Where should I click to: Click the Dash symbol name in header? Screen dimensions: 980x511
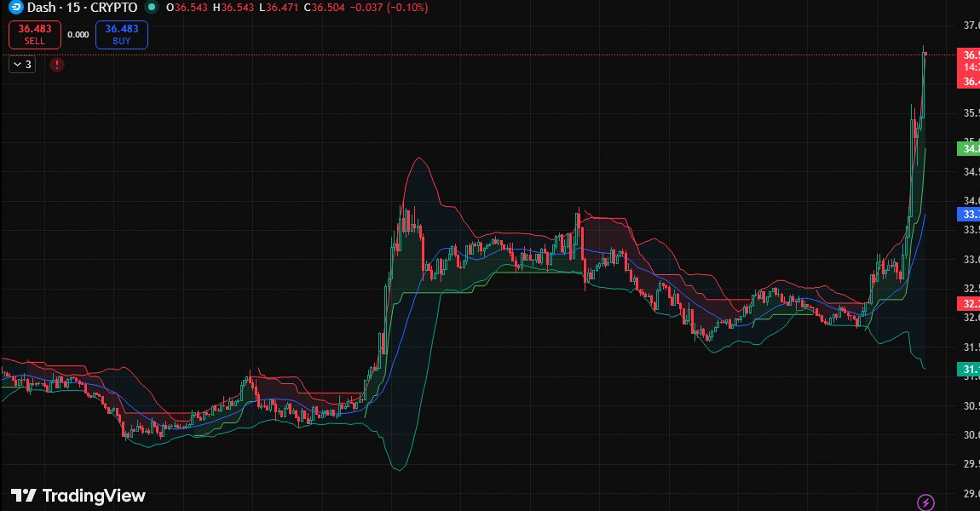[x=42, y=8]
